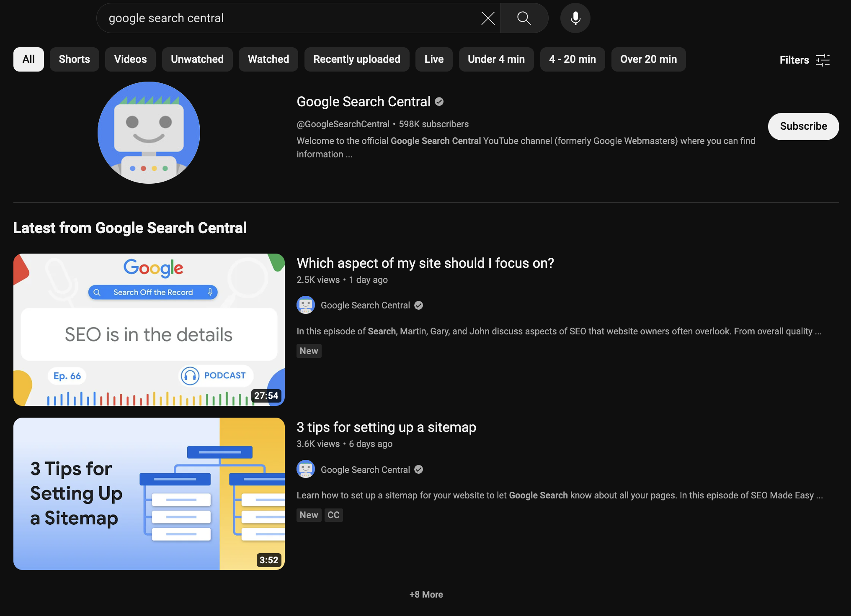Click the verified badge on second video channel

(x=419, y=470)
